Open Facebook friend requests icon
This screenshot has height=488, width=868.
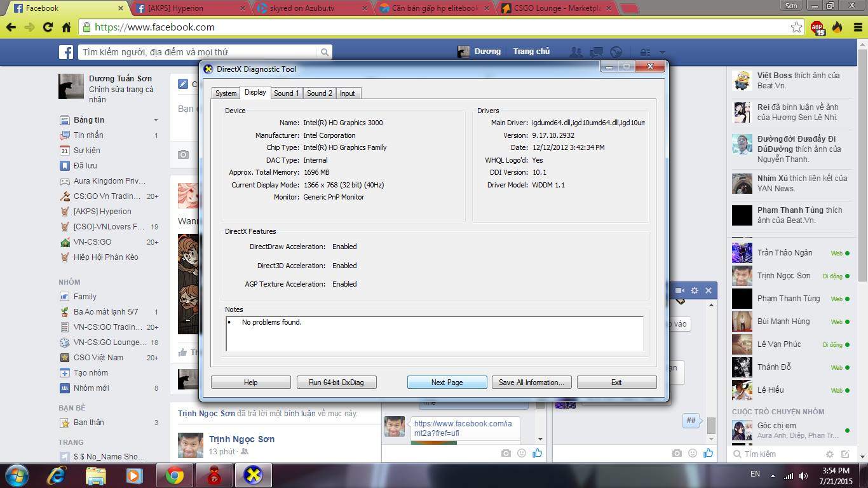(x=576, y=52)
